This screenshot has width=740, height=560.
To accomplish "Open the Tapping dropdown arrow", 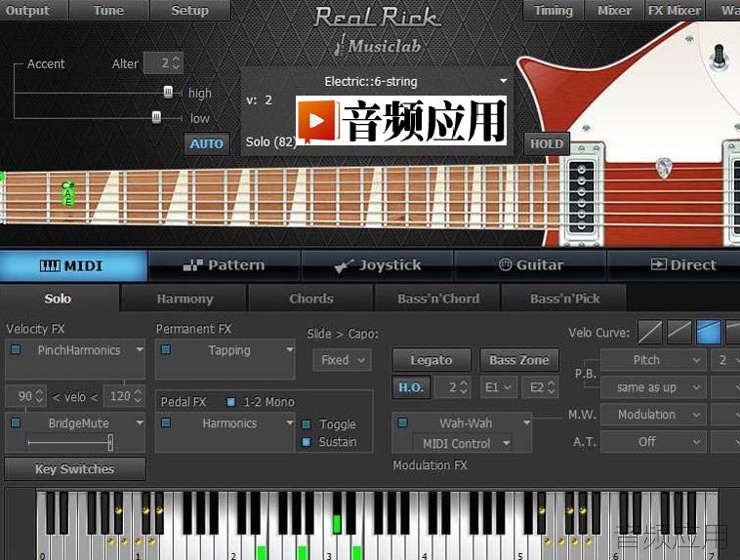I will tap(290, 350).
